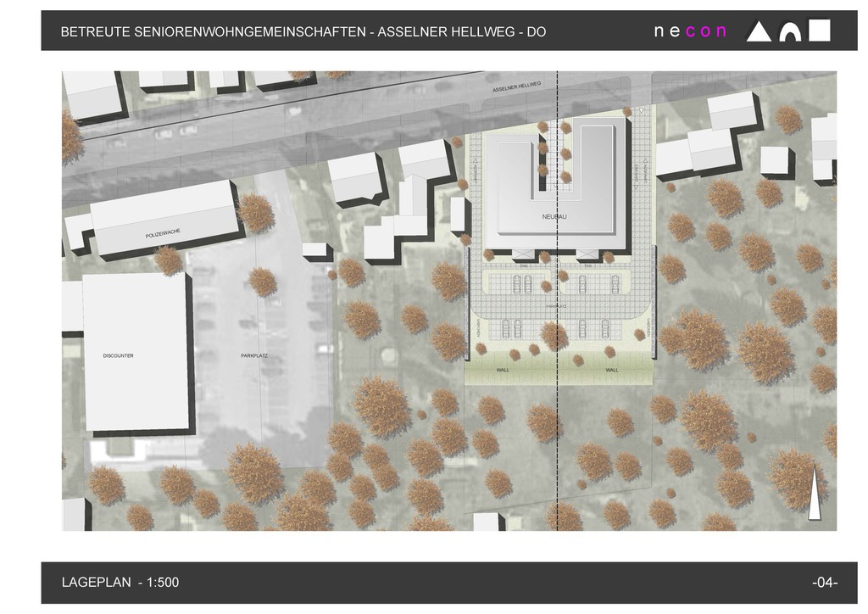This screenshot has width=868, height=614.
Task: Click the small building right of the Parkplatz
Action: click(315, 250)
